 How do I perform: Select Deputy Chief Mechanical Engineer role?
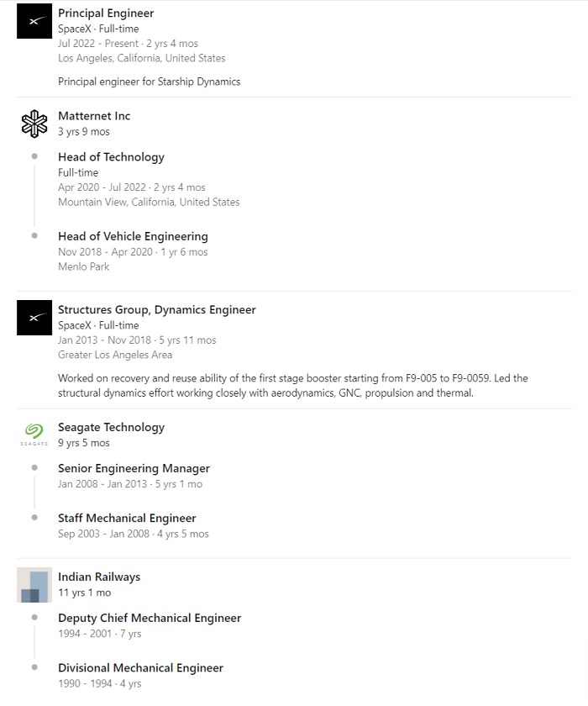[150, 618]
